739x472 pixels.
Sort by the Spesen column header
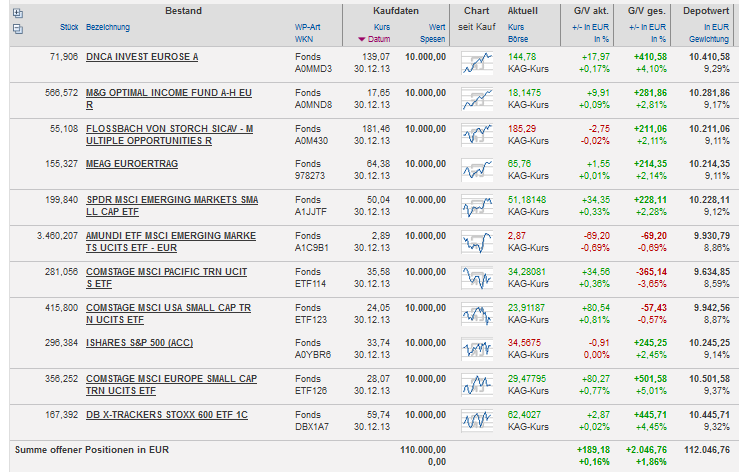433,39
